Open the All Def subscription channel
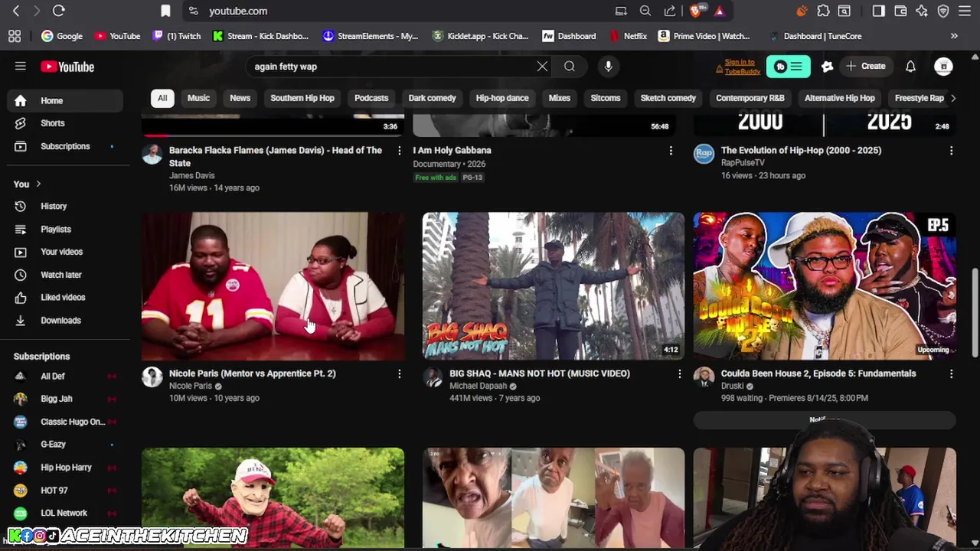The height and width of the screenshot is (551, 980). click(x=65, y=376)
